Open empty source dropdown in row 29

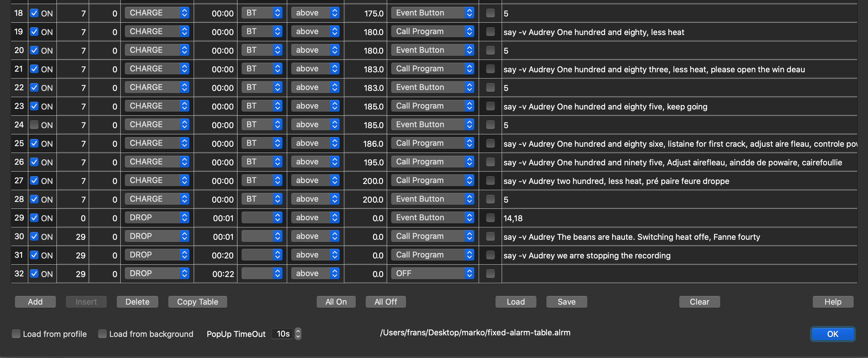(262, 218)
